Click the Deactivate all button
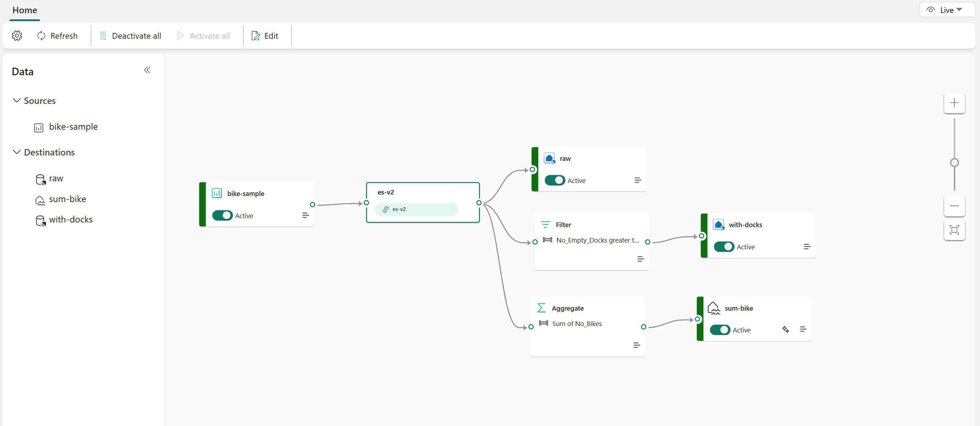Screen dimensions: 980x426 (129, 35)
